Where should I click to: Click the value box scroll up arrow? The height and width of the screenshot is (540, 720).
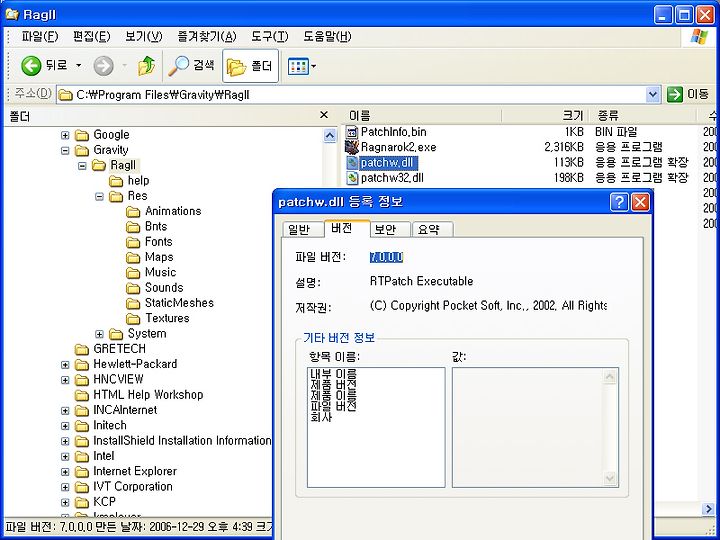[x=610, y=377]
